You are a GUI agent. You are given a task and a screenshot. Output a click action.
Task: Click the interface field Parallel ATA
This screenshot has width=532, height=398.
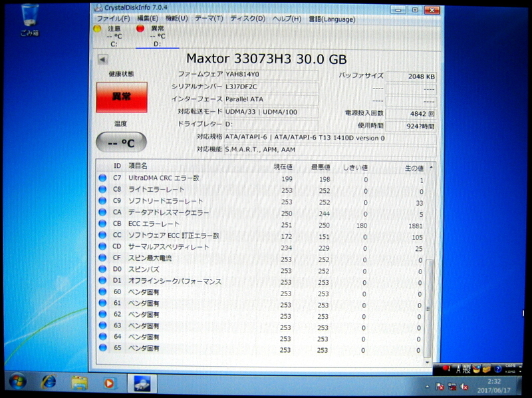(271, 100)
